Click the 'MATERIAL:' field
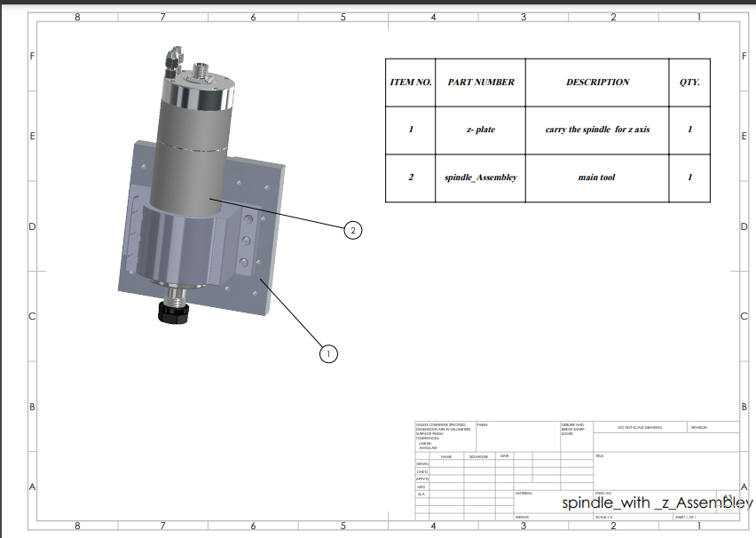 point(524,493)
